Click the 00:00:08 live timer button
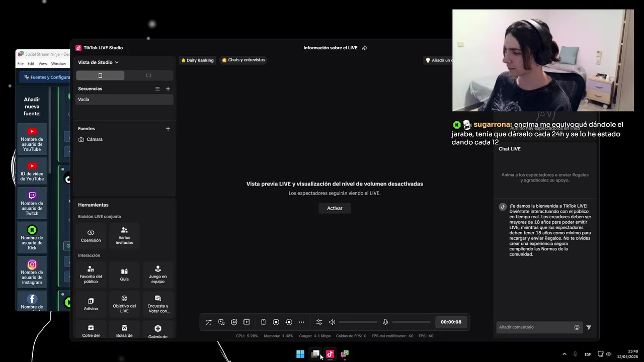This screenshot has height=362, width=644. [451, 322]
